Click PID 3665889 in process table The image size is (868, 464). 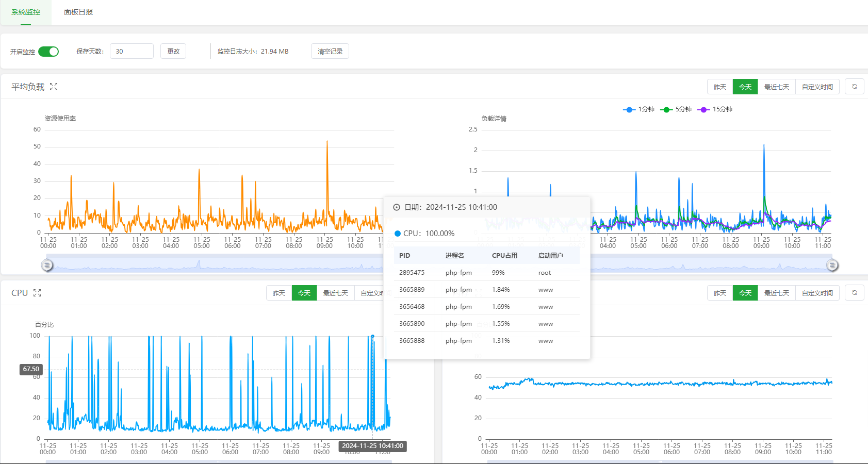(412, 290)
